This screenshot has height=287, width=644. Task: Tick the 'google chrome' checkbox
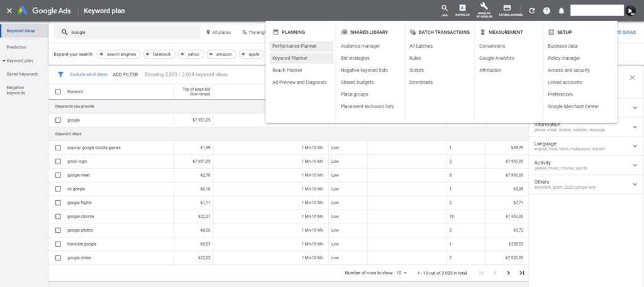58,217
